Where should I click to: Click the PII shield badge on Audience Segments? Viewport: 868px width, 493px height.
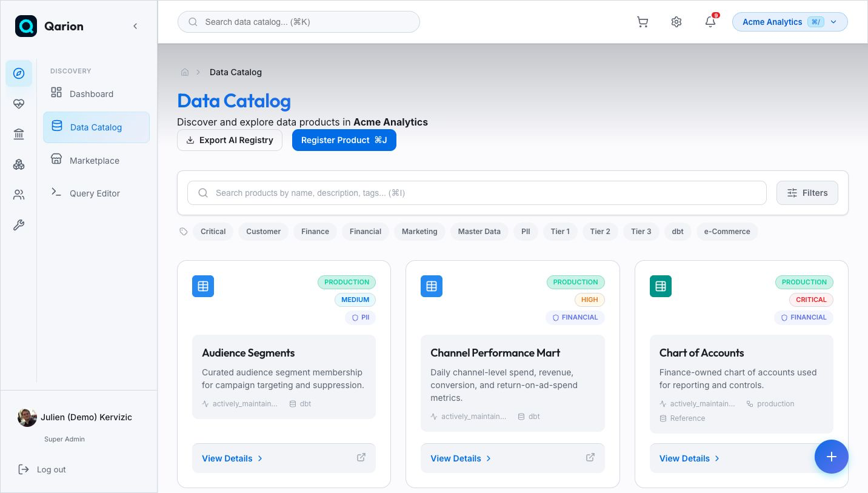[360, 317]
